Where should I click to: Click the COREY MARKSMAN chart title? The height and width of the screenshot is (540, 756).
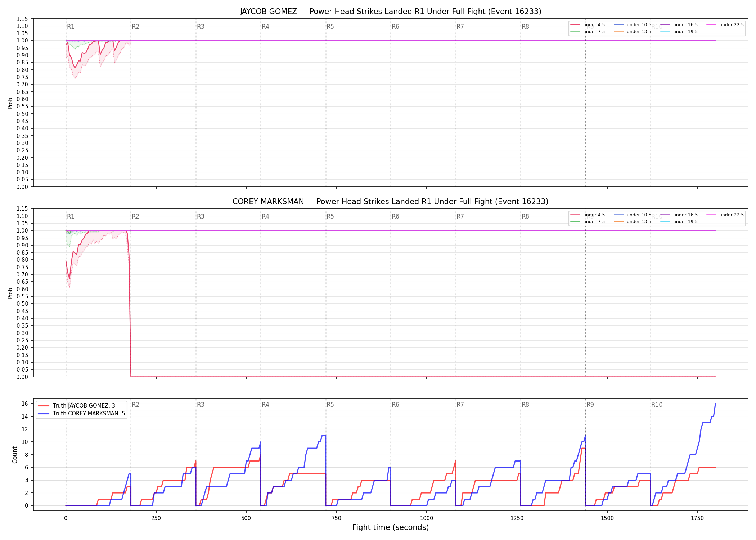tap(391, 202)
